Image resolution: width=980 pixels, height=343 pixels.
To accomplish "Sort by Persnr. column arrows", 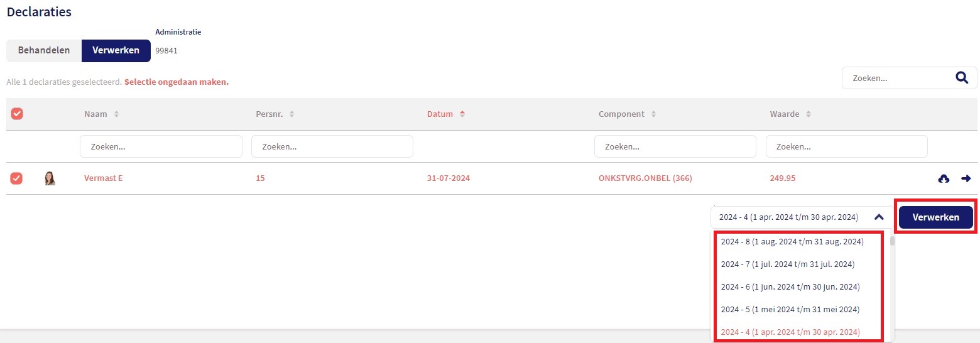I will tap(291, 114).
